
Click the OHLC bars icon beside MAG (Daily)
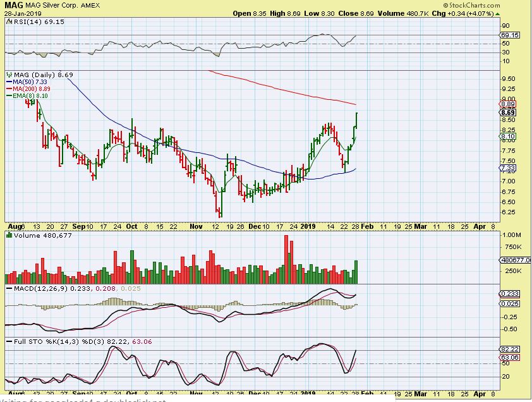(9, 75)
